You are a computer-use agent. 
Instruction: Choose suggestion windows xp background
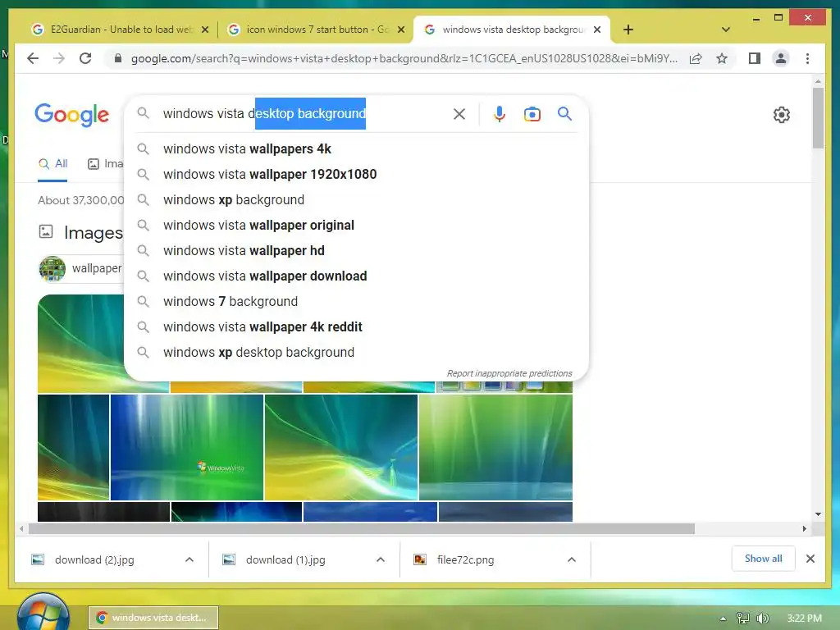[x=356, y=200]
